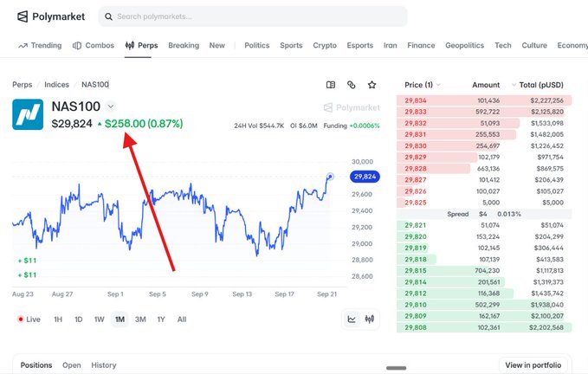Select the 1H timeframe
588x374 pixels.
pos(58,319)
